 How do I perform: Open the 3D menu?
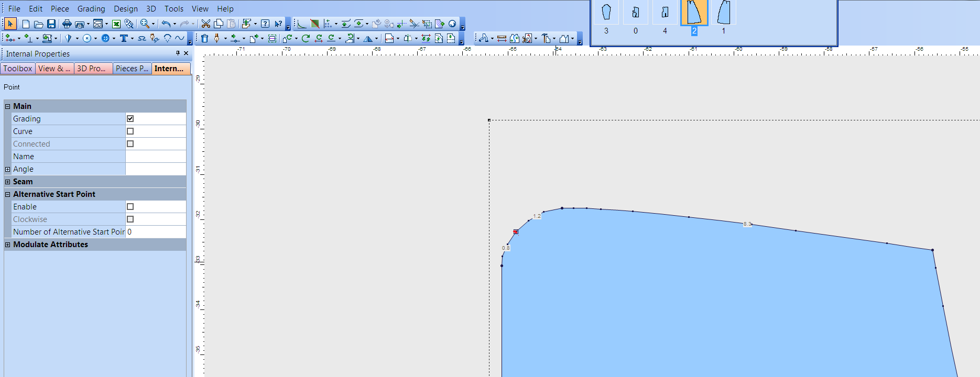(151, 8)
